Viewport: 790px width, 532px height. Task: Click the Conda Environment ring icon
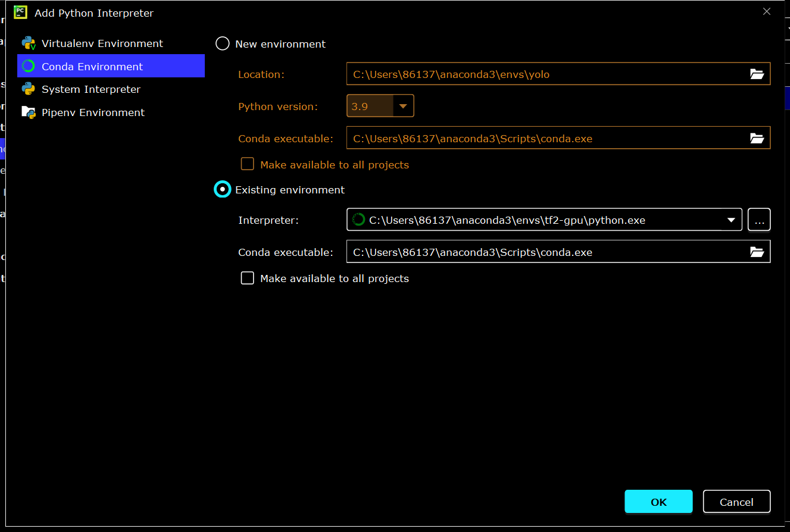point(29,66)
